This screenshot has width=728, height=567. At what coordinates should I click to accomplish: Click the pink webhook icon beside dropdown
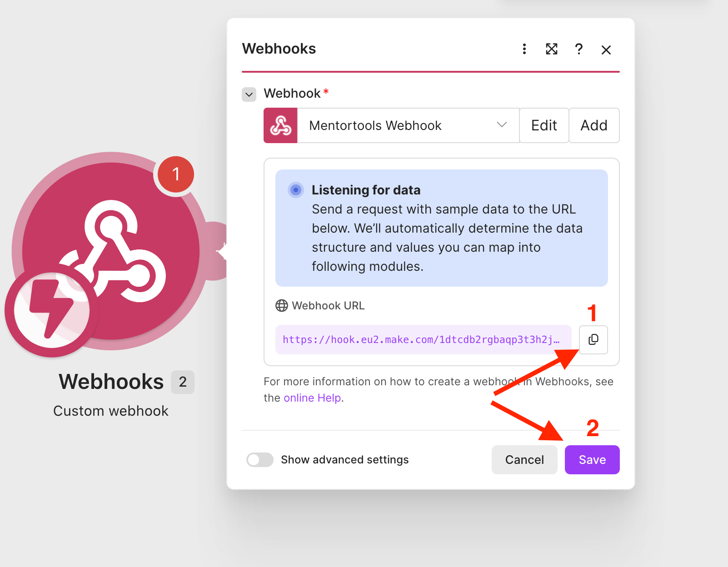[280, 125]
